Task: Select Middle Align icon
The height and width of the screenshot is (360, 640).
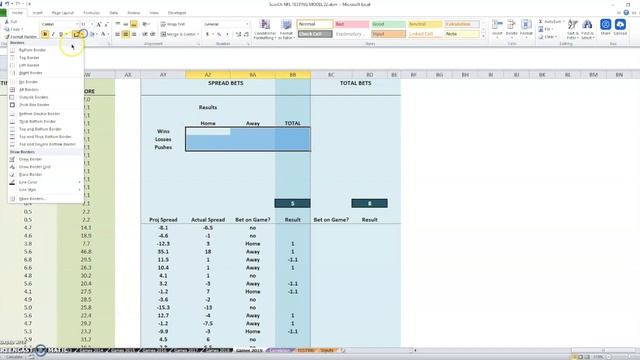Action: (126, 24)
